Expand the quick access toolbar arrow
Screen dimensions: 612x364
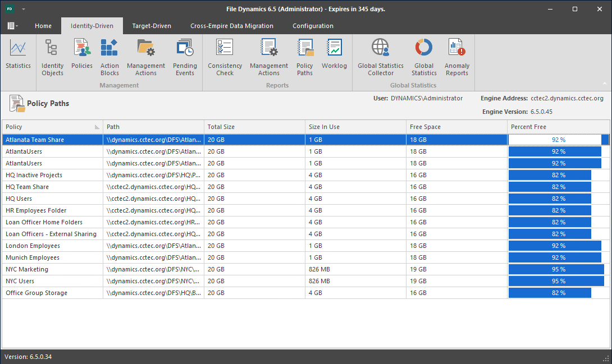(24, 10)
